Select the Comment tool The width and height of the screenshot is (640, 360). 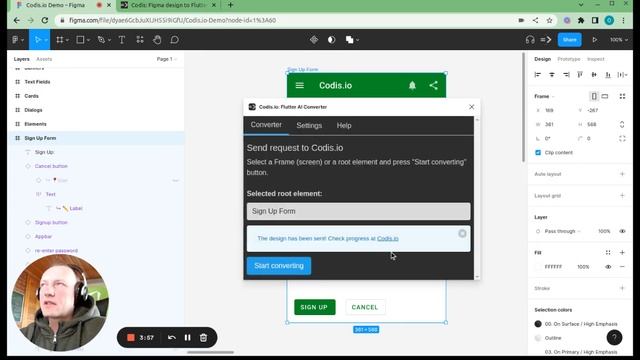(x=175, y=40)
